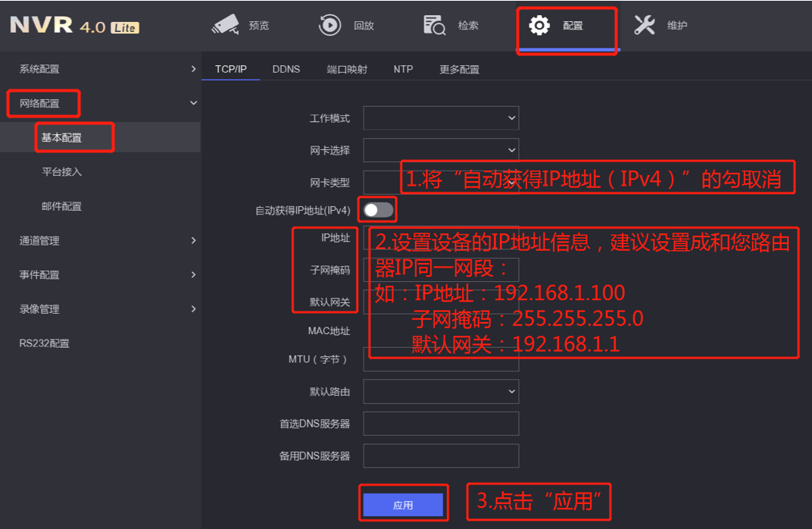Screen dimensions: 812x529
Task: Switch to the DDNS tab
Action: coord(286,68)
